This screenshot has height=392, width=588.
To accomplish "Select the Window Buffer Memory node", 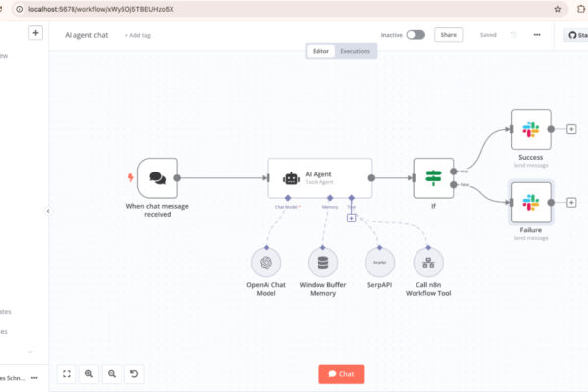I will click(322, 263).
